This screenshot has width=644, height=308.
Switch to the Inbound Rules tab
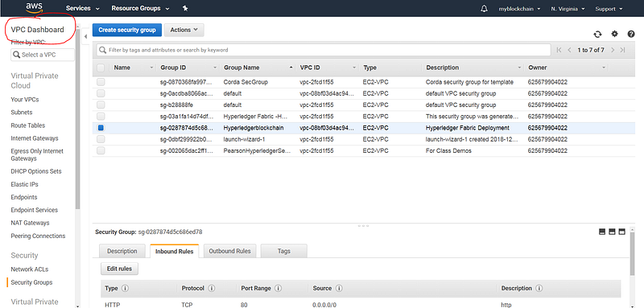tap(174, 251)
